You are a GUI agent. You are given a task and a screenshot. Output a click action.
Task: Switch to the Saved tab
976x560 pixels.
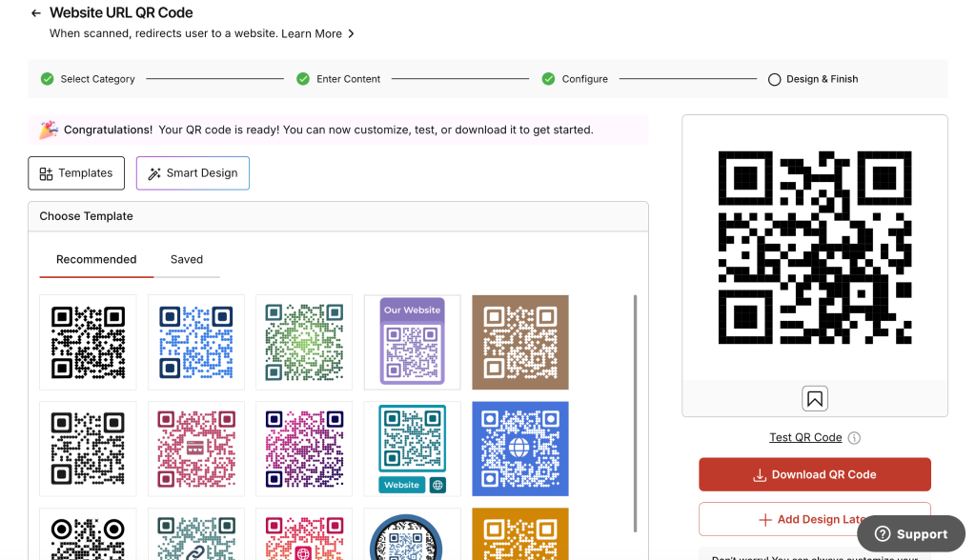[187, 259]
